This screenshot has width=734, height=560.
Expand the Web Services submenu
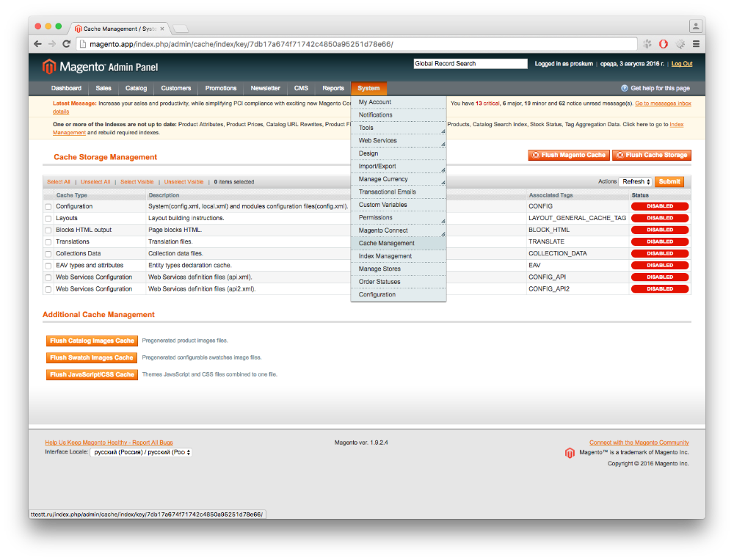pyautogui.click(x=399, y=140)
